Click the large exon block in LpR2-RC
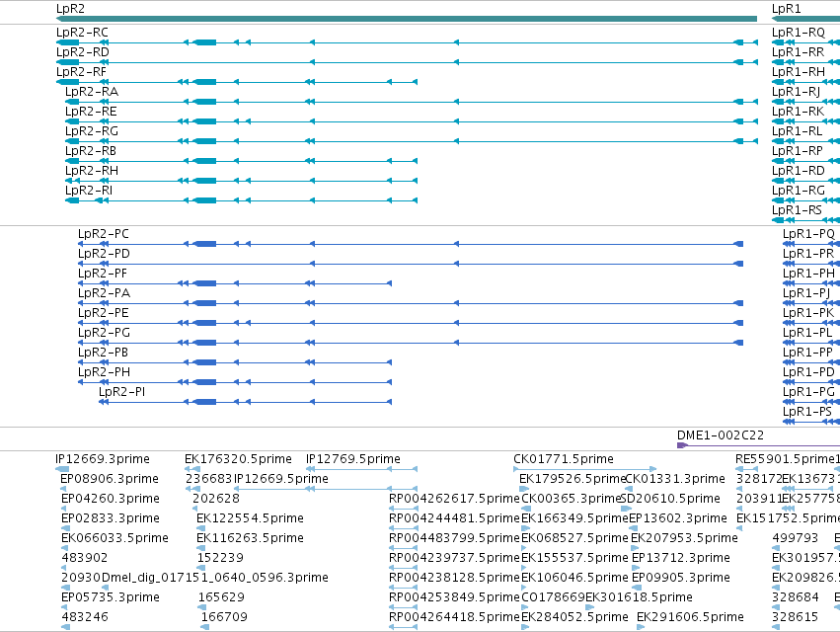Screen dimensions: 840x632 [204, 42]
